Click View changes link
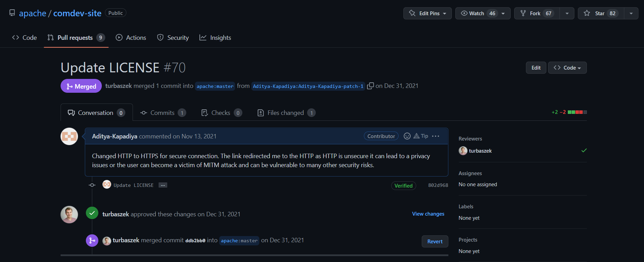The width and height of the screenshot is (644, 262). (428, 214)
